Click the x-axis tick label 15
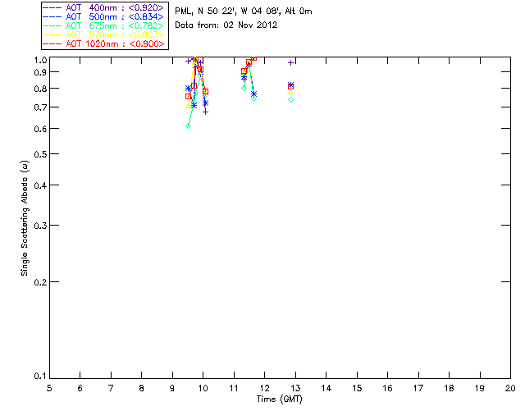 (x=357, y=388)
